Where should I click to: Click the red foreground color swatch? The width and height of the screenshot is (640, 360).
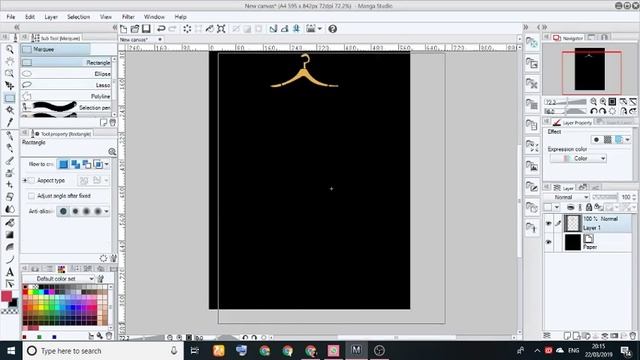pyautogui.click(x=6, y=296)
